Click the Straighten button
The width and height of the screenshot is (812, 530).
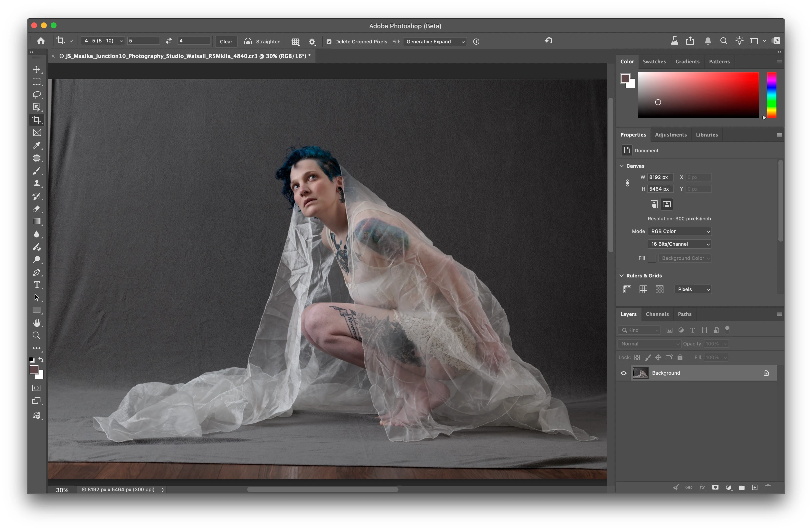[x=262, y=42]
